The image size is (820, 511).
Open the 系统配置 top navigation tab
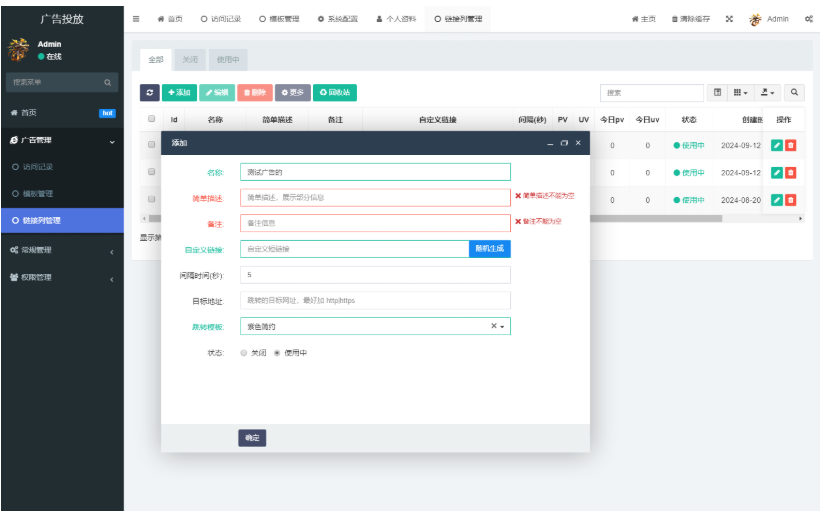[338, 19]
